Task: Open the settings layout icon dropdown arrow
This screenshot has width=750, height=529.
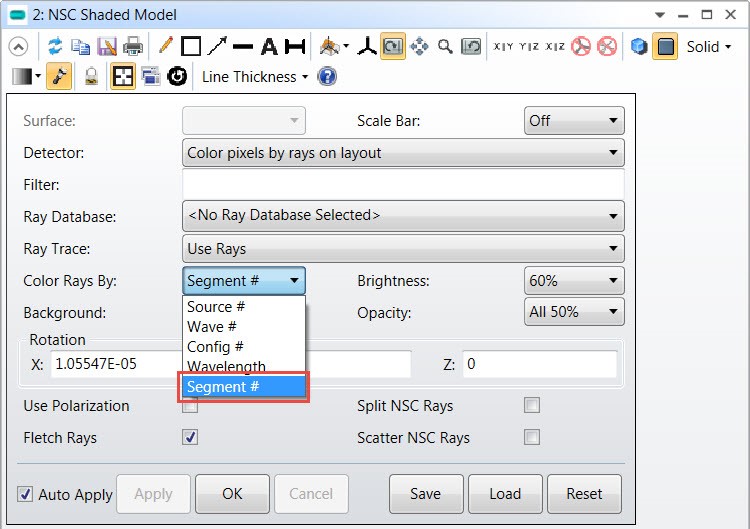Action: tap(346, 46)
